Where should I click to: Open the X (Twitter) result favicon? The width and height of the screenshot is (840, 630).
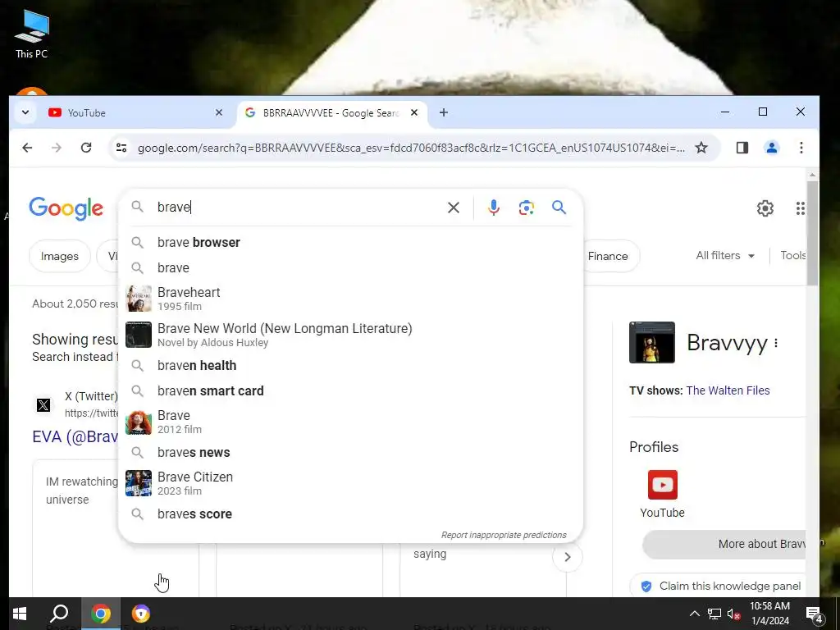point(44,405)
